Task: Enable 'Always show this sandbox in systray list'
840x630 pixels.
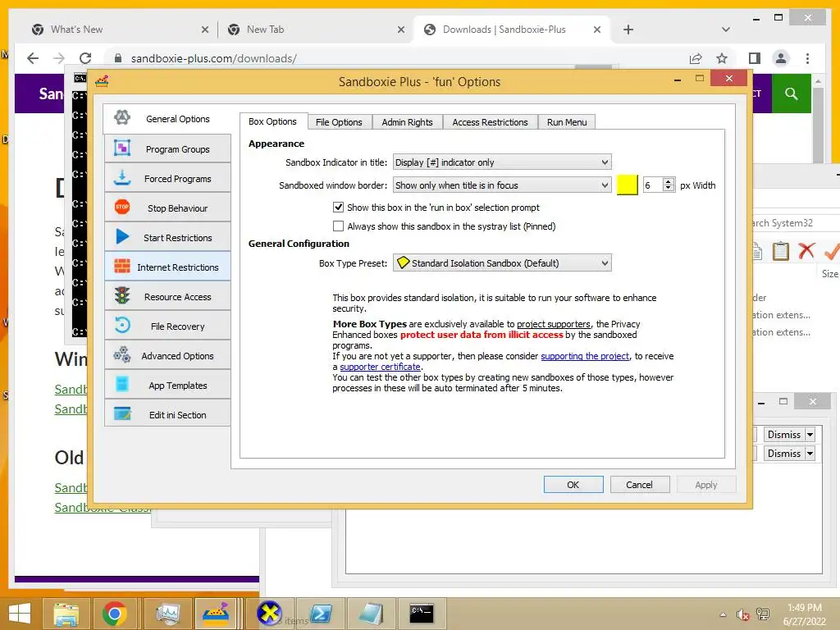Action: (338, 226)
